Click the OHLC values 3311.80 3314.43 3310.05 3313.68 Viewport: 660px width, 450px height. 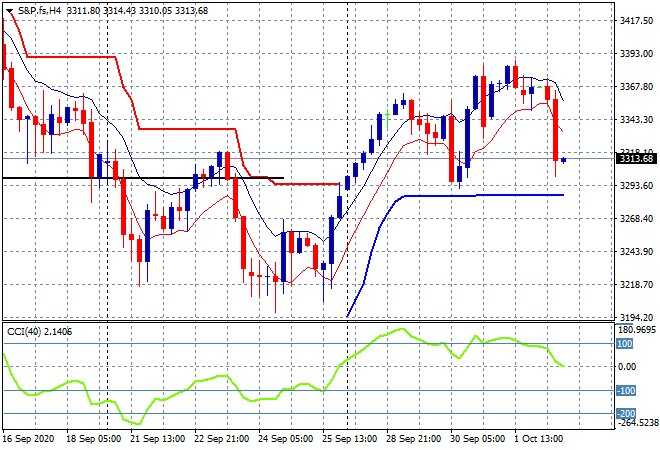tap(137, 11)
